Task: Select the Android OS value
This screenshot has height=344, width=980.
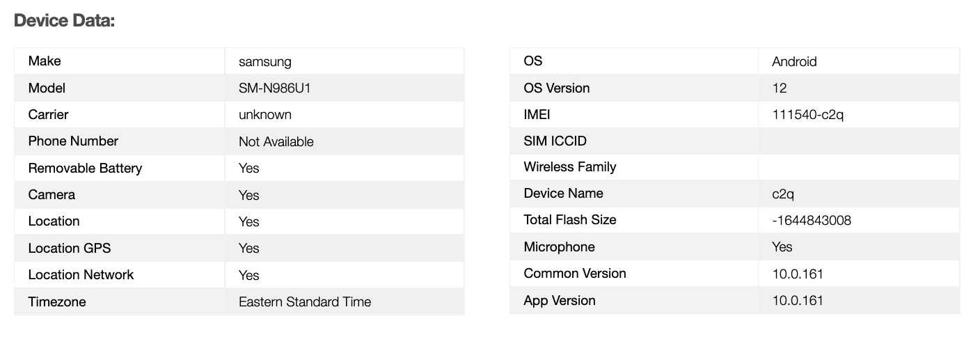Action: pyautogui.click(x=794, y=61)
